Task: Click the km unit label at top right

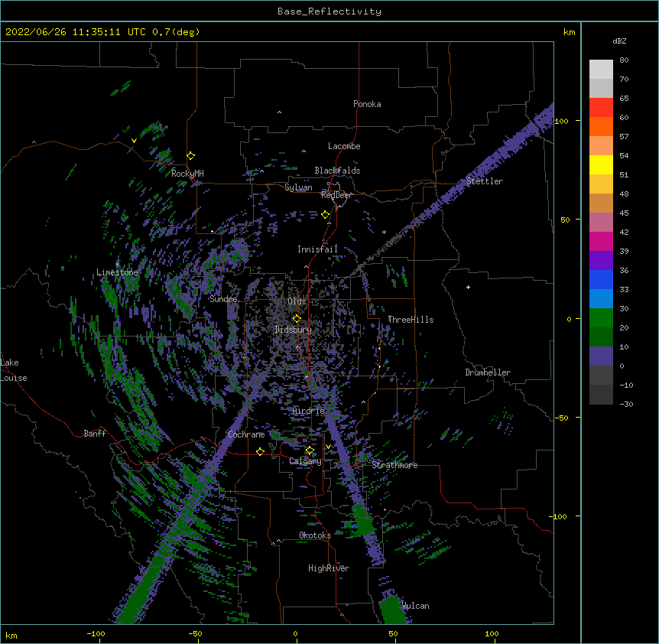Action: click(x=570, y=32)
